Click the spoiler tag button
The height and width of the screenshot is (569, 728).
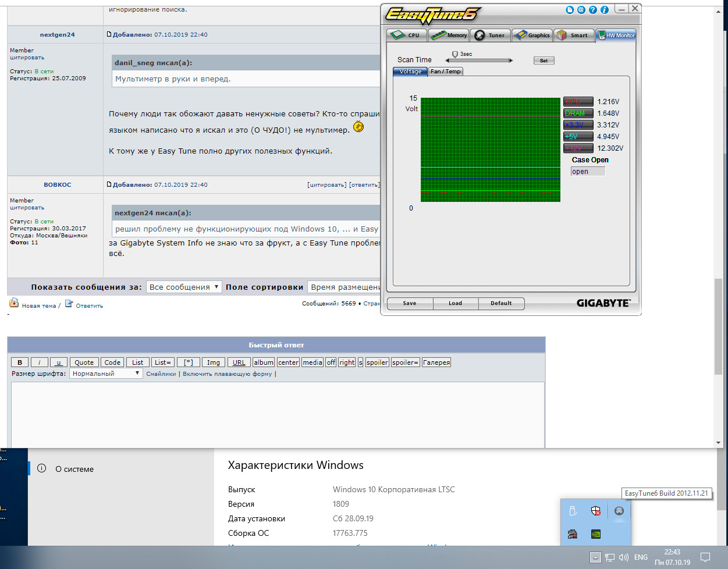(x=377, y=362)
